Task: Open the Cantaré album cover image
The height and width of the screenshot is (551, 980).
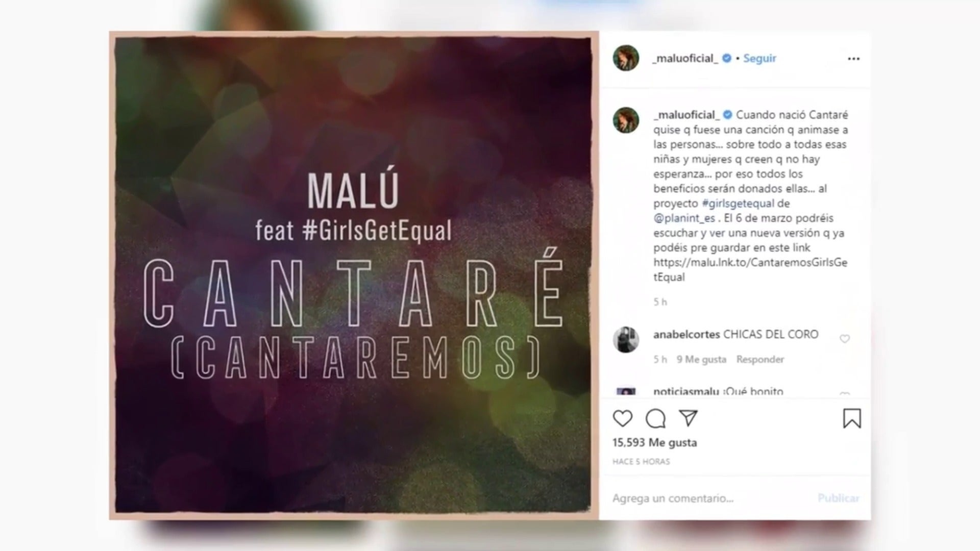Action: [354, 275]
